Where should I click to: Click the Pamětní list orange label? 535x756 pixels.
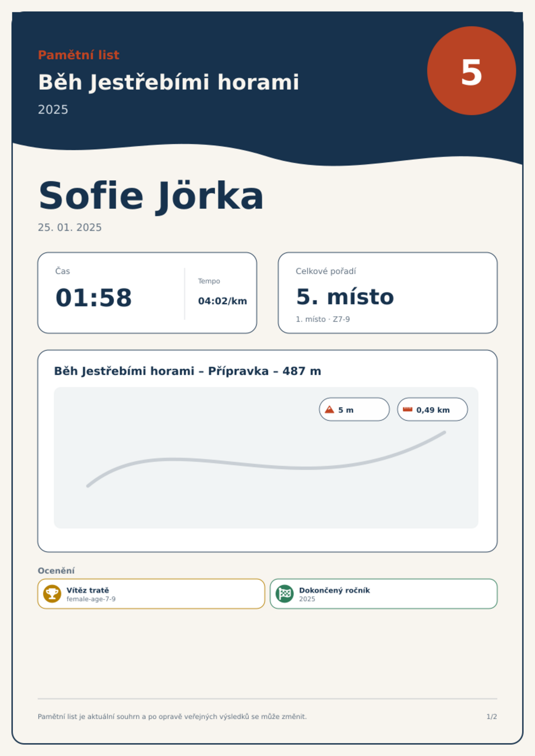click(78, 55)
